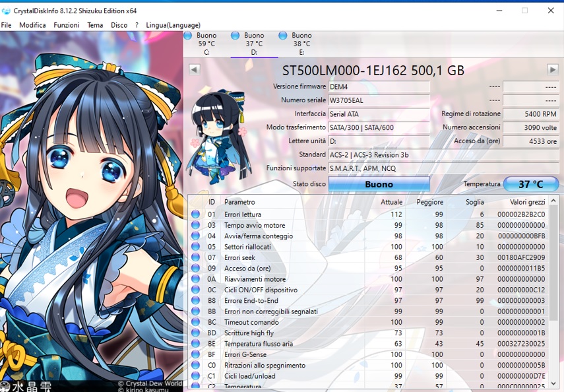Minimize the CrystalDiskInfo window

coord(499,11)
